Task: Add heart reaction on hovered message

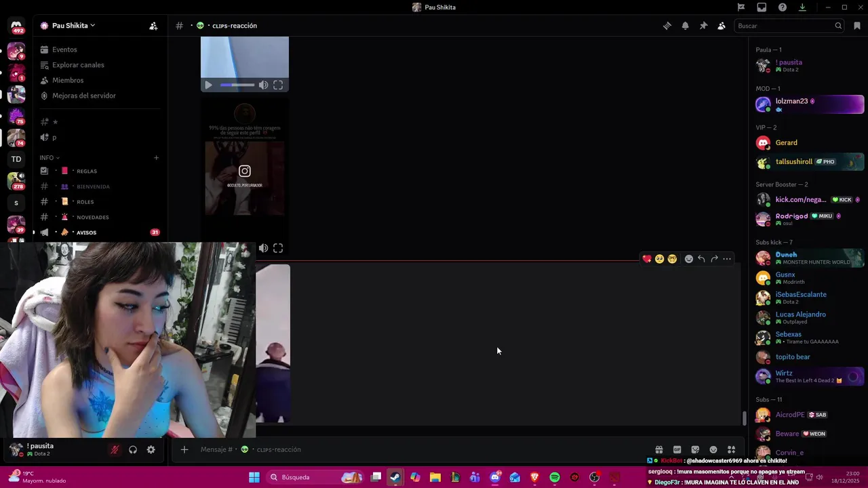Action: (647, 259)
